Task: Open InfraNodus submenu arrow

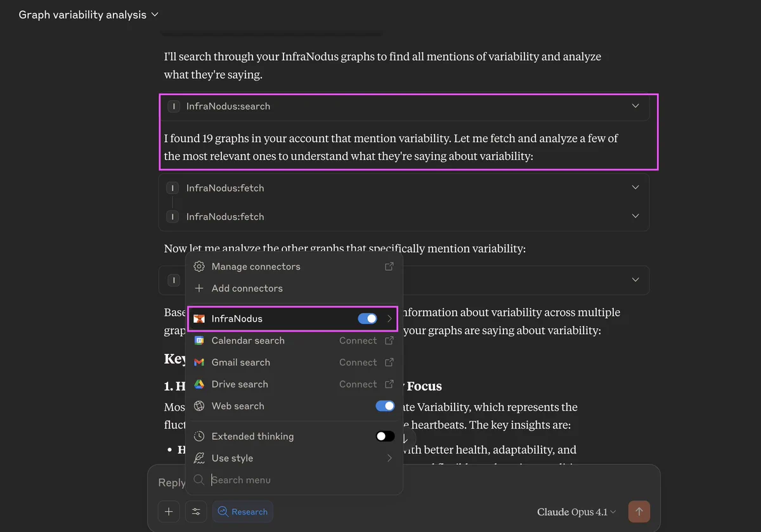Action: (389, 318)
